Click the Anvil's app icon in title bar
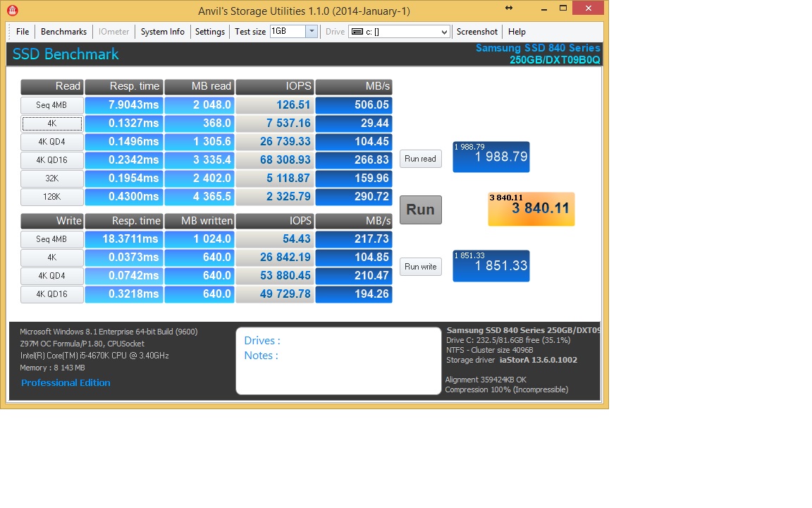812x508 pixels. tap(13, 10)
